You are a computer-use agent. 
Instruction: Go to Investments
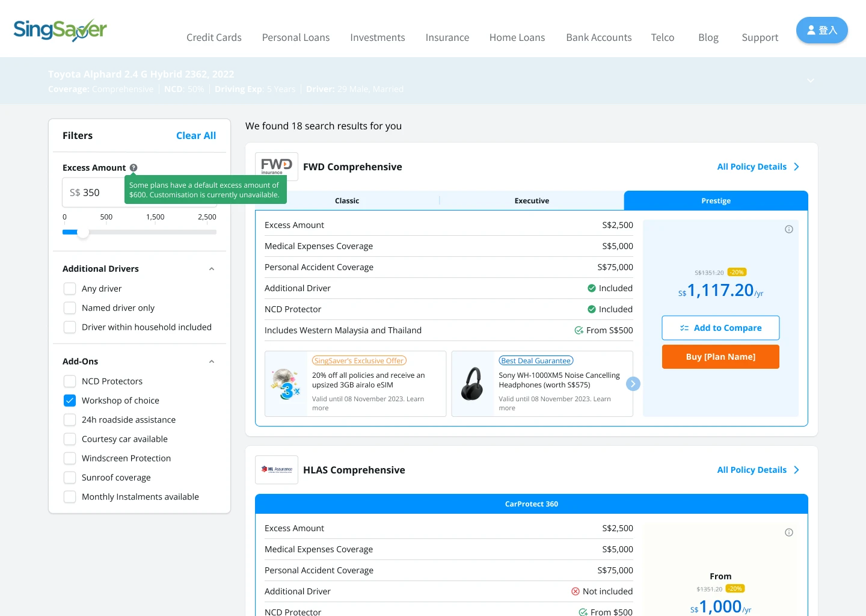pos(378,37)
